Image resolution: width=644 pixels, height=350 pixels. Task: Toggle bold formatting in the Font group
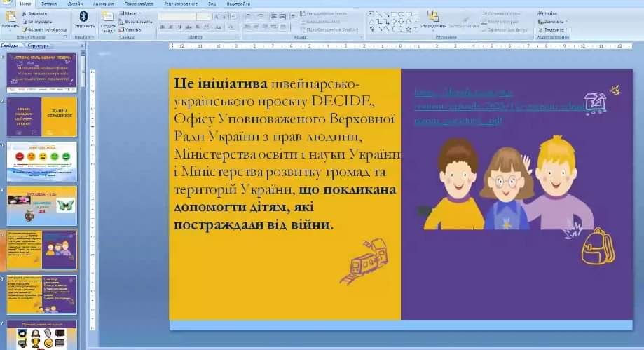click(x=163, y=27)
